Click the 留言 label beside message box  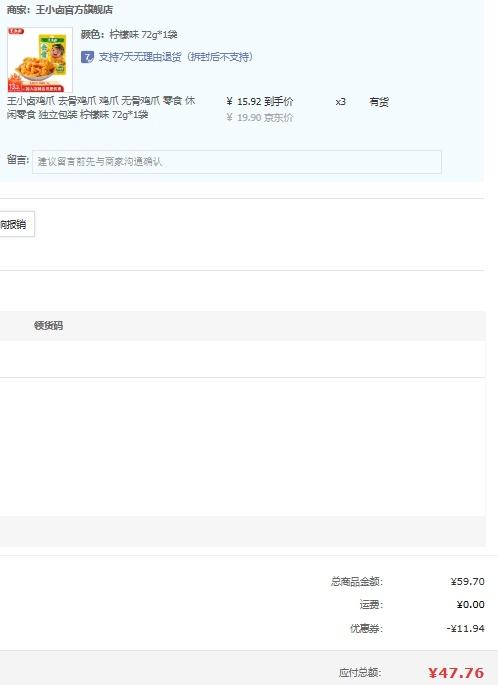[x=18, y=159]
